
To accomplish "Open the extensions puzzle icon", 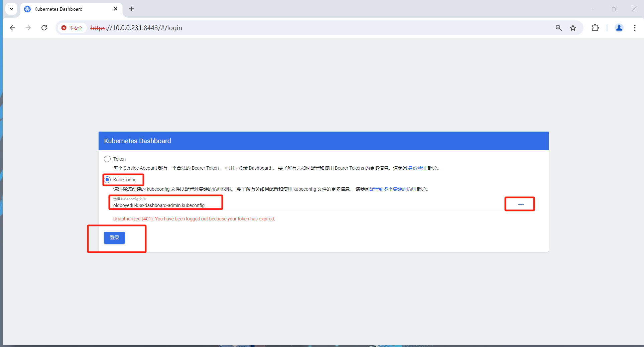I will (x=595, y=28).
